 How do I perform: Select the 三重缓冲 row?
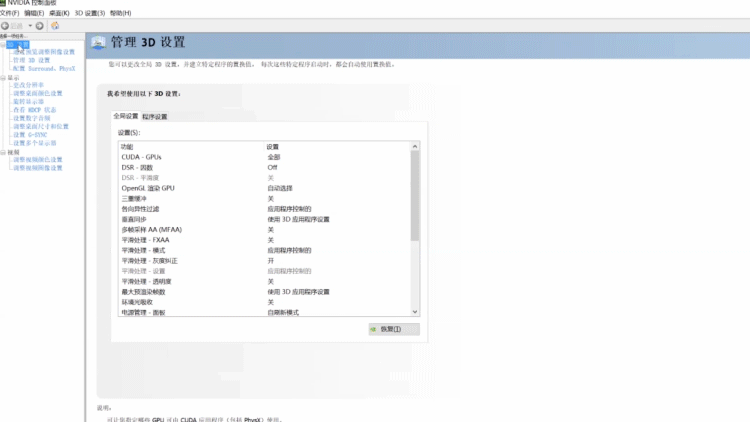pyautogui.click(x=265, y=199)
